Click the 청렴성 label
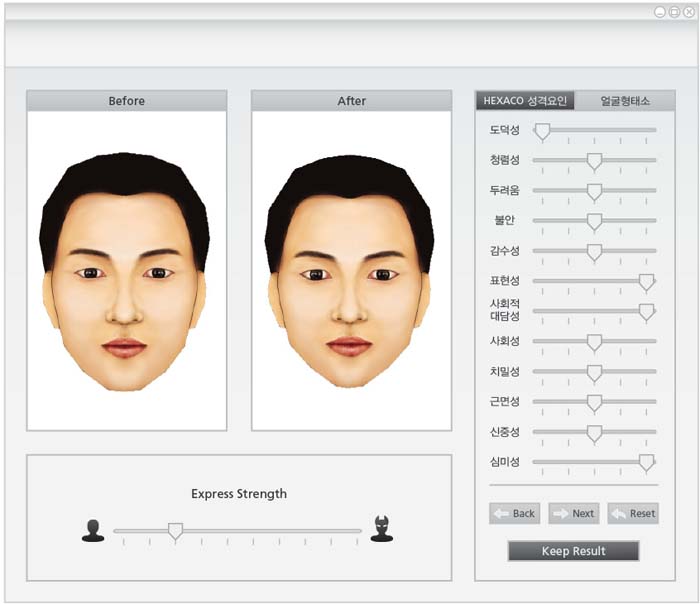 504,160
